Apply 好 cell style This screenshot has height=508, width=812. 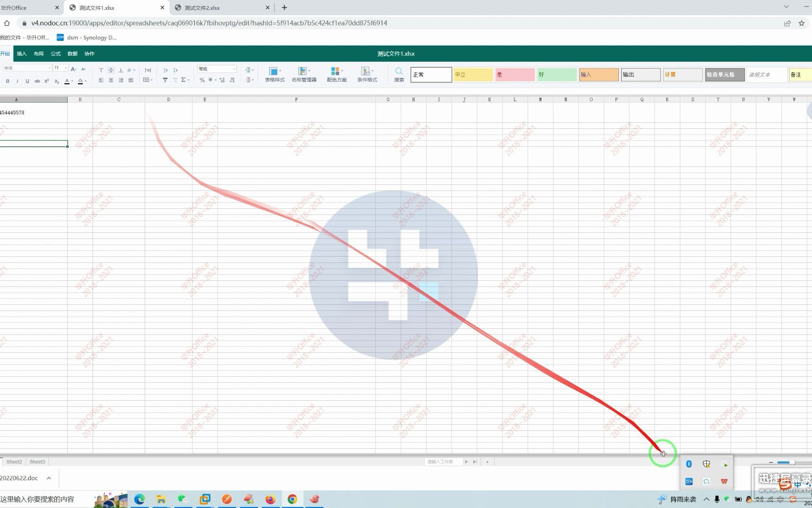point(557,75)
